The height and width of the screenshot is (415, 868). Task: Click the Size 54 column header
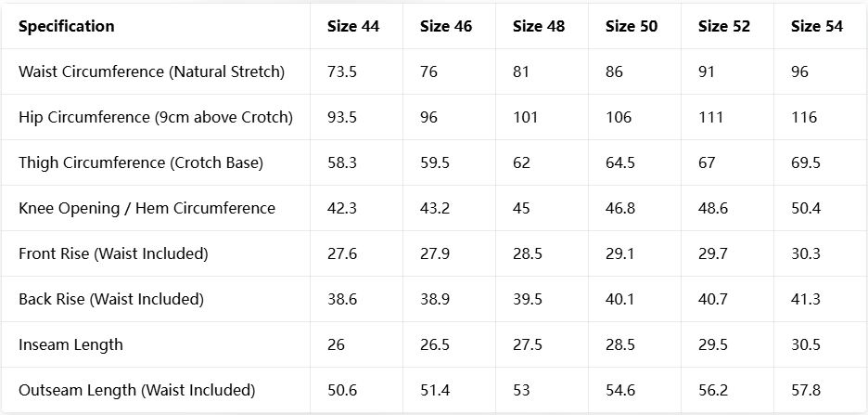(x=817, y=26)
